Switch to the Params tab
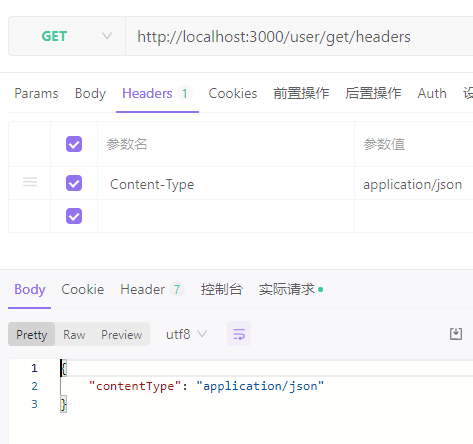The image size is (473, 444). point(36,93)
